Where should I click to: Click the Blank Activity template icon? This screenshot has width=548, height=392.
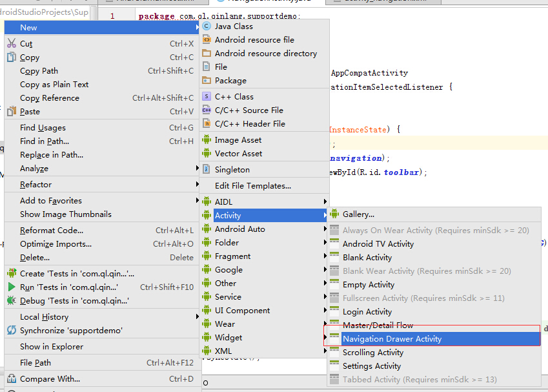point(334,257)
